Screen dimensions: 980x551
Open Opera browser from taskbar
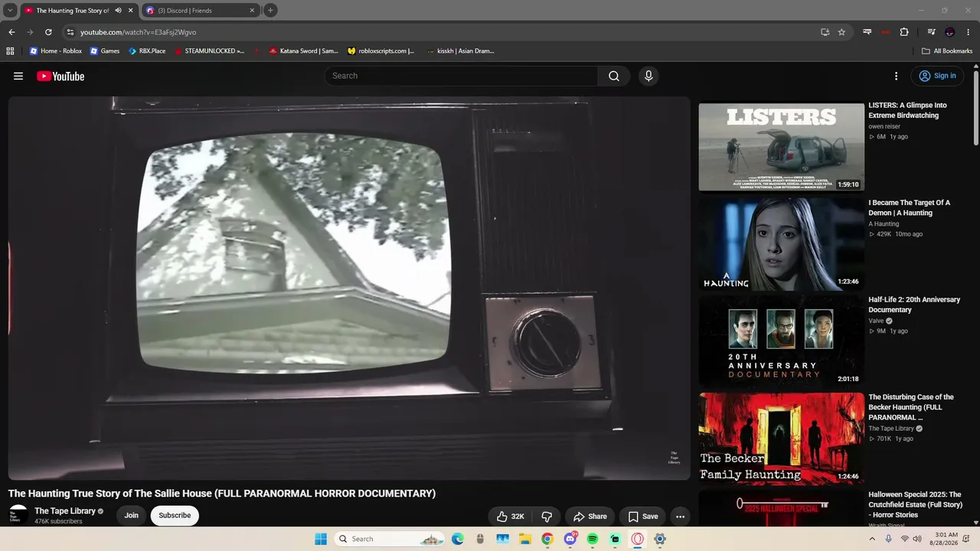[637, 539]
